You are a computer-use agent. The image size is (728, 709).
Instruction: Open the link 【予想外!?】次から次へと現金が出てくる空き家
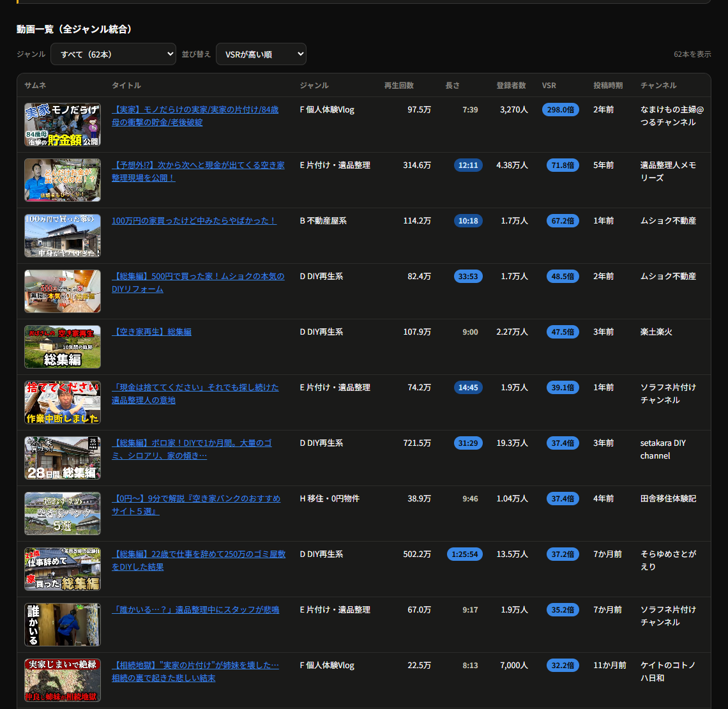coord(198,171)
